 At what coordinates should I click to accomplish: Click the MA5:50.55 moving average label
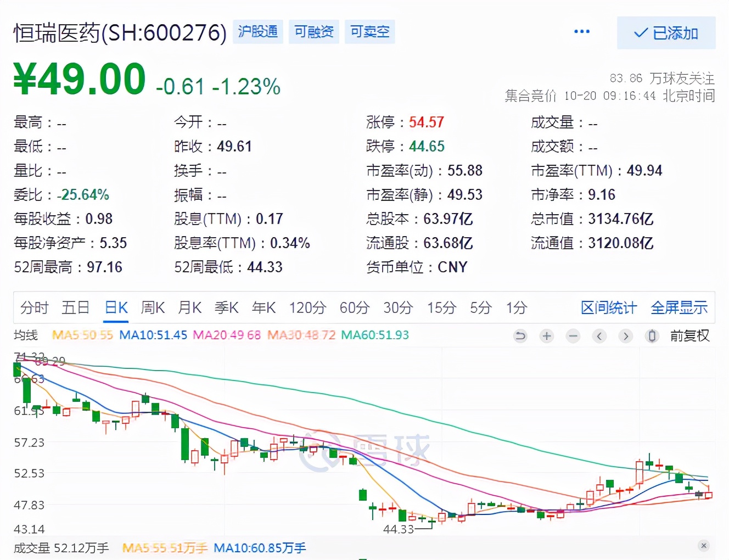pyautogui.click(x=82, y=335)
